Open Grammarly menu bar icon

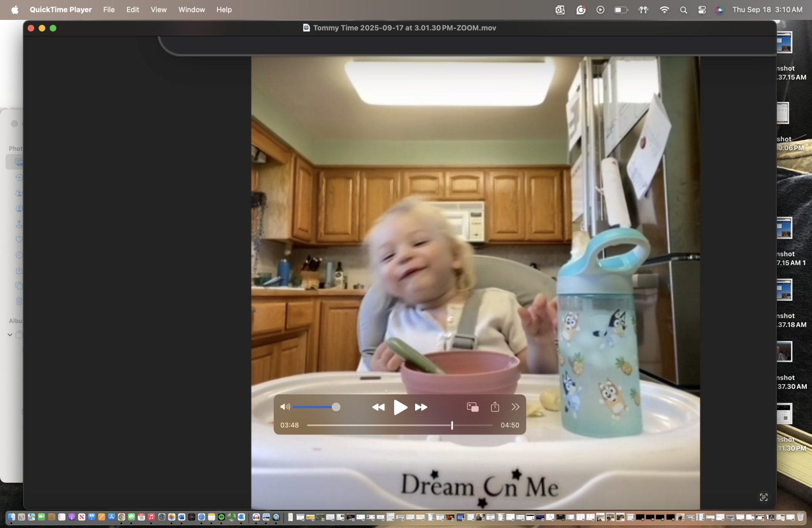(x=581, y=10)
